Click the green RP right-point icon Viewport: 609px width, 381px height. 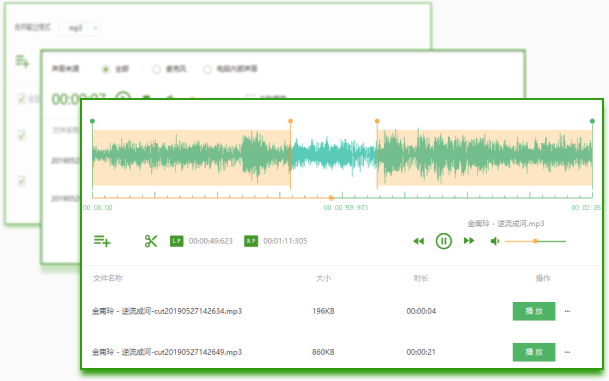point(251,241)
